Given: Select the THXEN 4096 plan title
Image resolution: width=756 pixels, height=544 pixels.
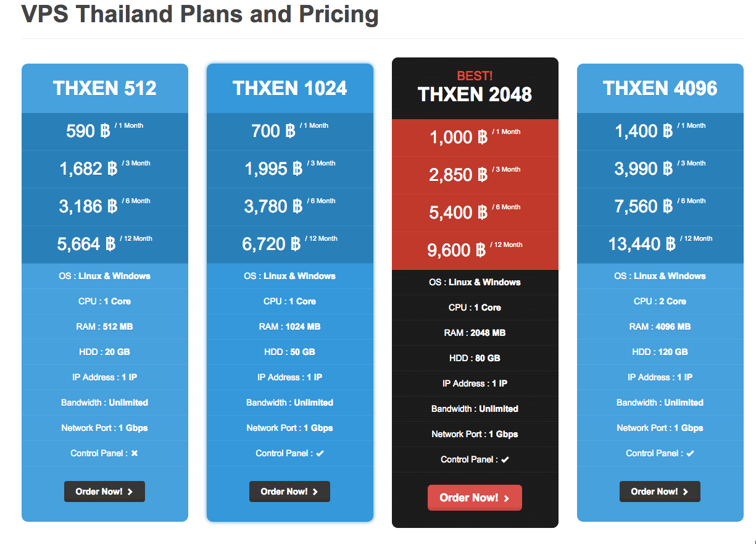Looking at the screenshot, I should 660,88.
